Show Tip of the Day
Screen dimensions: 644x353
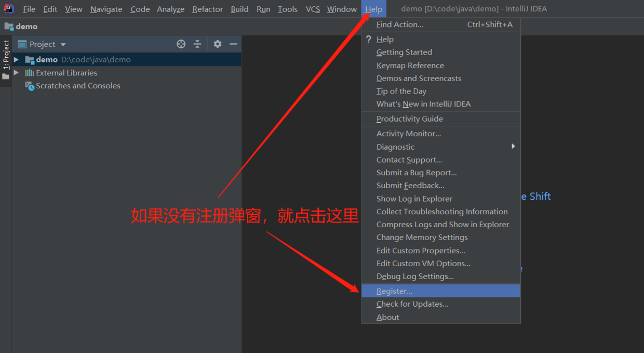tap(441, 91)
